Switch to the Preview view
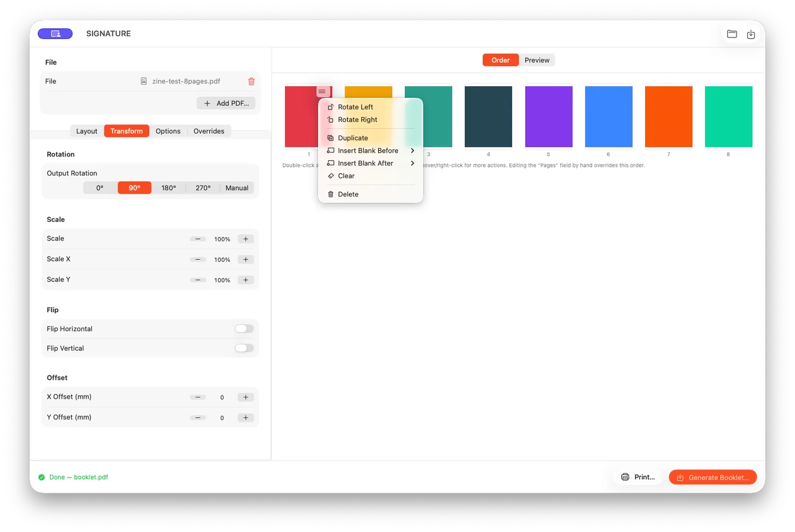This screenshot has height=532, width=795. 537,60
